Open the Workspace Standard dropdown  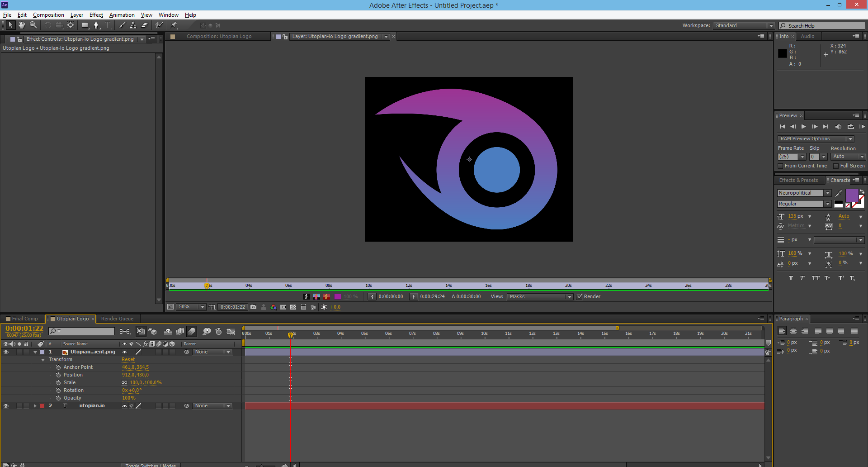(x=744, y=26)
